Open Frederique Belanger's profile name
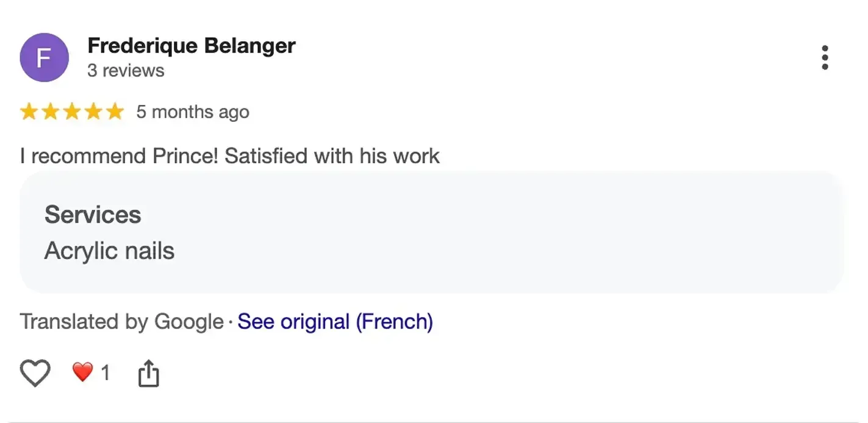The image size is (868, 423). (192, 46)
